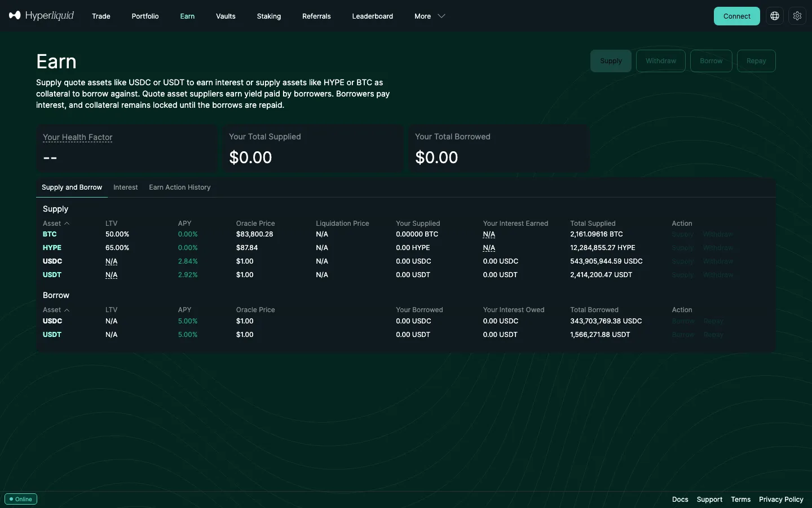The width and height of the screenshot is (812, 508).
Task: Select the Earn nav item
Action: tap(187, 16)
